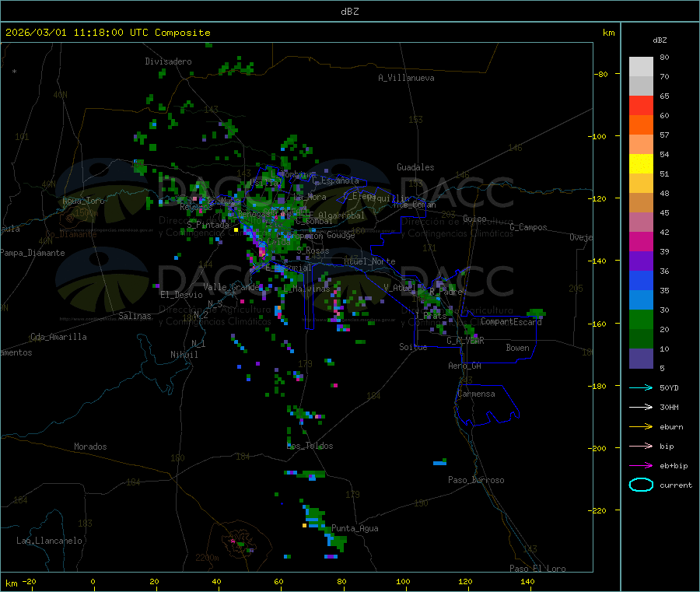Click the yellow 51 dBZ color swatch
Screen dimensions: 700x592
click(x=641, y=164)
